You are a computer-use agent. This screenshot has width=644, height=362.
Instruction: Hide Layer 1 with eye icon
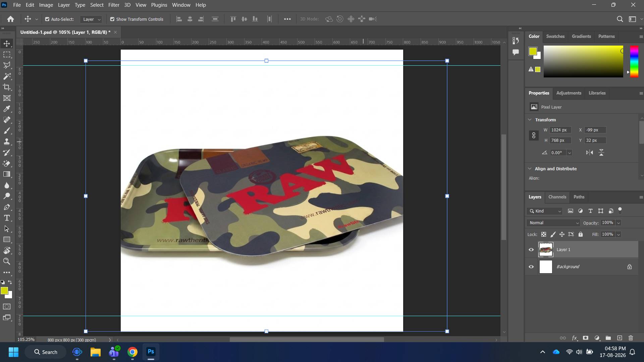[x=531, y=250]
